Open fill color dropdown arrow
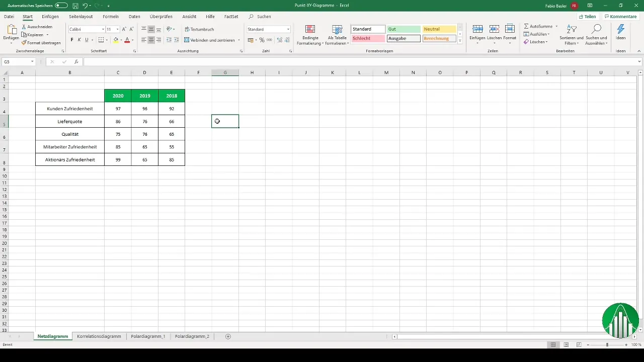Screen dimensions: 644x362 click(121, 40)
